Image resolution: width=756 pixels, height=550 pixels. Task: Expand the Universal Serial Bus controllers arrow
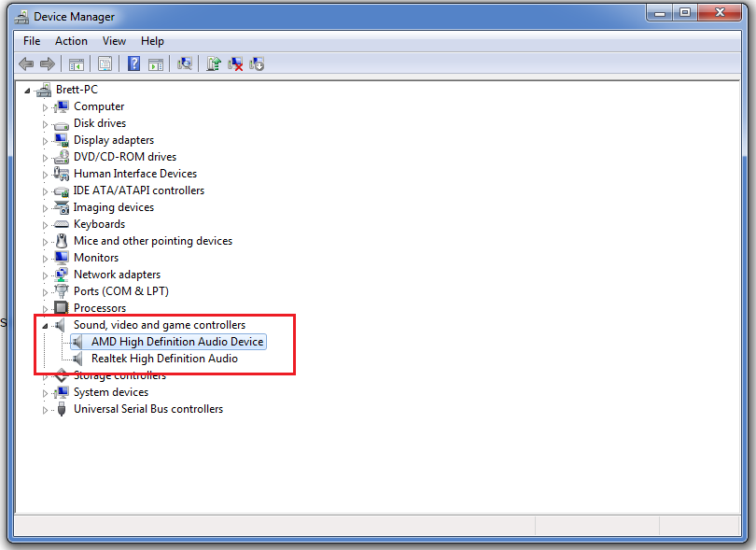pyautogui.click(x=45, y=410)
